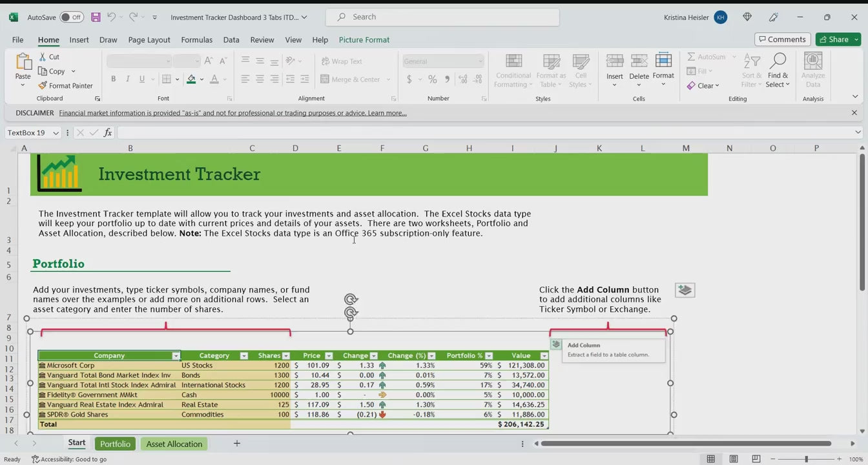This screenshot has width=868, height=465.
Task: Switch to the Page Layout tab
Action: (x=149, y=39)
